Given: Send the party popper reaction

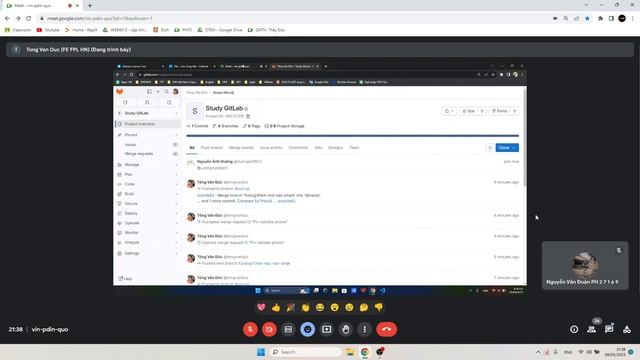Looking at the screenshot, I should [x=291, y=307].
